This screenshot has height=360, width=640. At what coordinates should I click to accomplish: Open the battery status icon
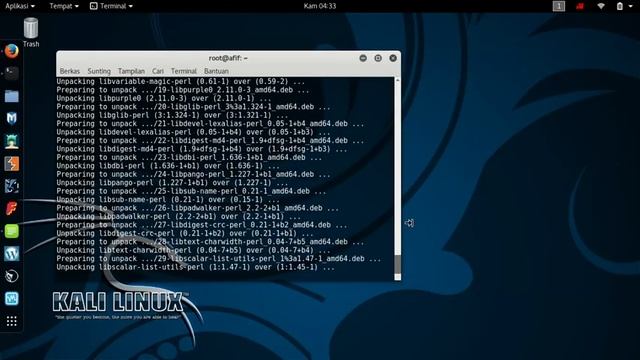coord(620,6)
